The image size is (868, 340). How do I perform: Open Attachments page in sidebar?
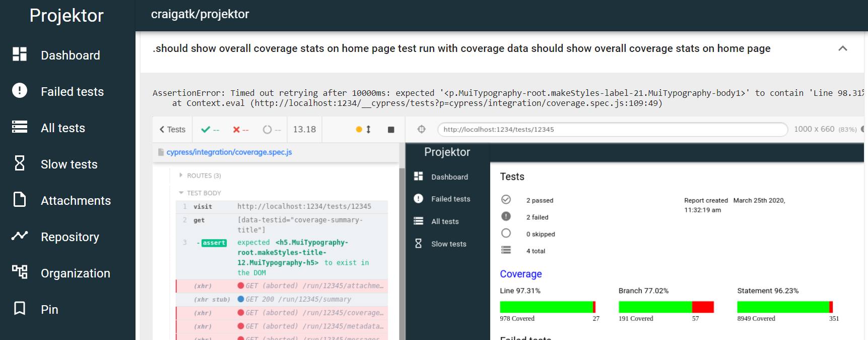[x=76, y=201]
